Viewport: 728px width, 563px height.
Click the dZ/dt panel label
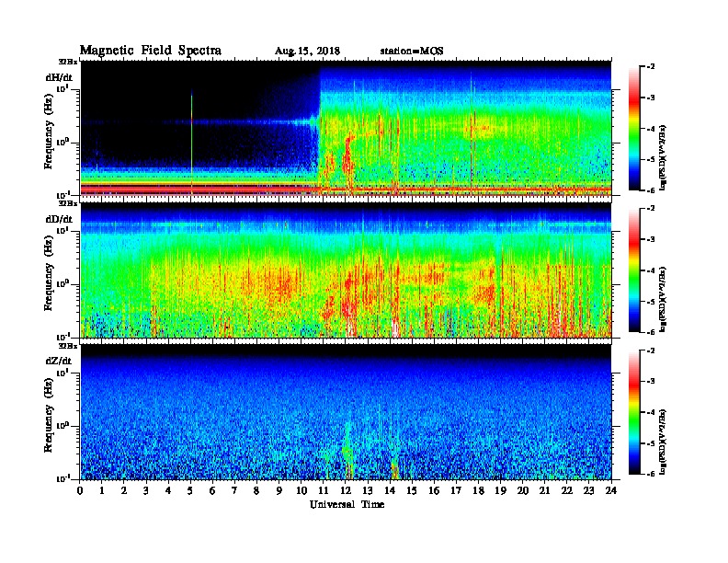[x=59, y=361]
